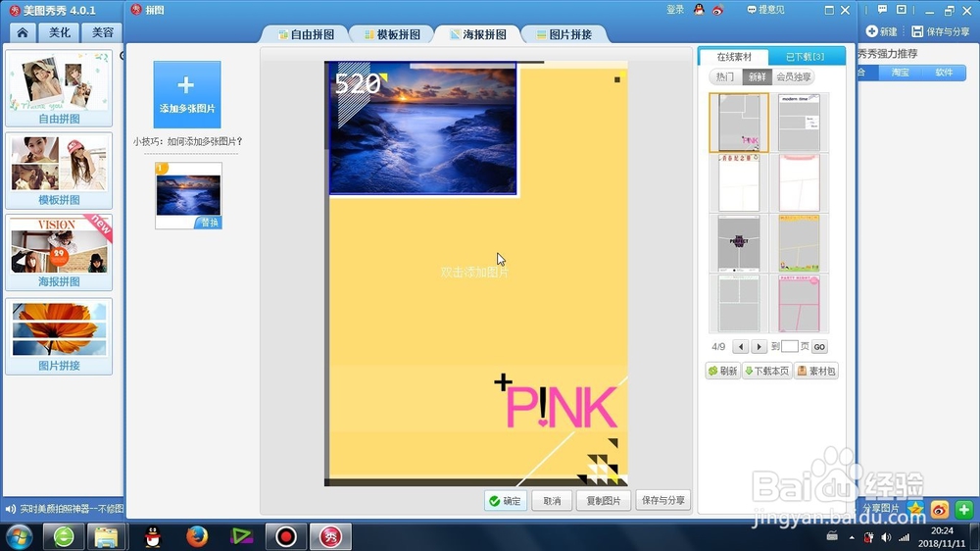Filter materials by 会员独享
The height and width of the screenshot is (551, 980).
point(793,76)
